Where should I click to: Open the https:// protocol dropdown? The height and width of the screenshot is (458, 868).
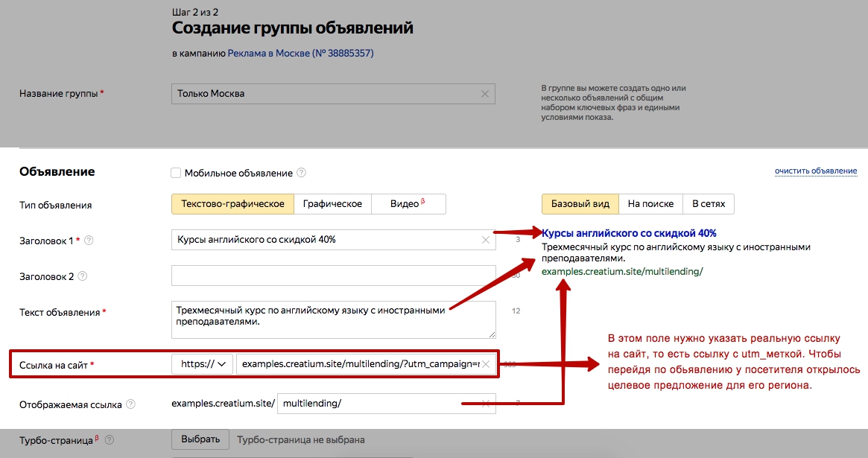coord(202,364)
